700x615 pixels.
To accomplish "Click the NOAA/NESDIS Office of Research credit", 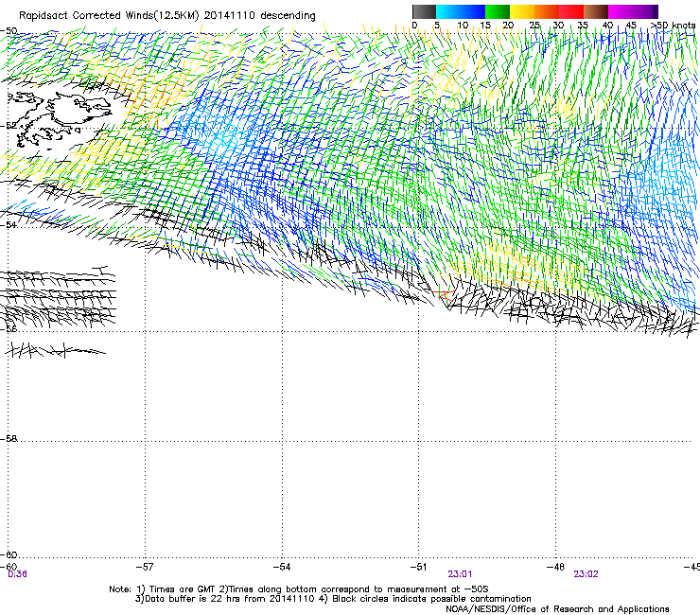I will pos(557,609).
